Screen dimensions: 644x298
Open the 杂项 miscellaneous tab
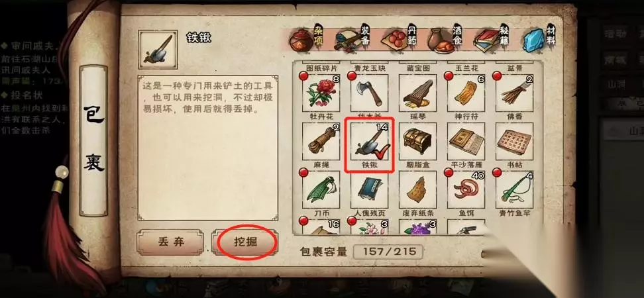[x=307, y=40]
